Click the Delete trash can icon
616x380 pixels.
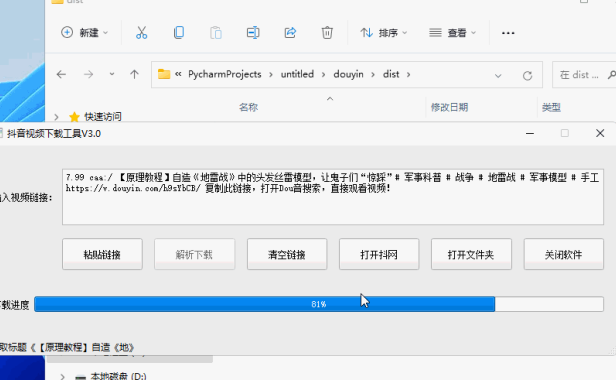tap(327, 33)
